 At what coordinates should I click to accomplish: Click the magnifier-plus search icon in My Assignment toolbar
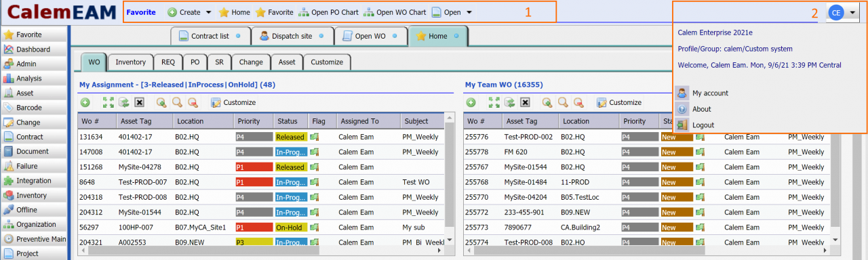161,102
